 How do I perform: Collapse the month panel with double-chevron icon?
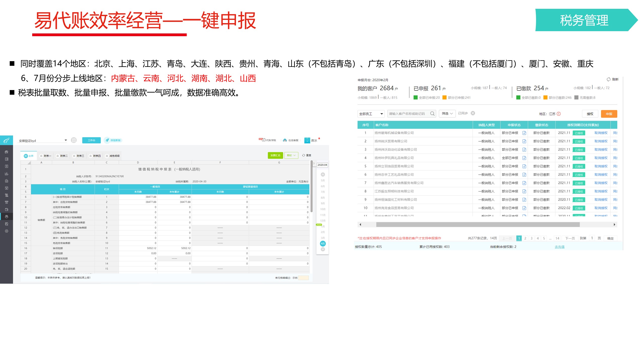point(314,163)
